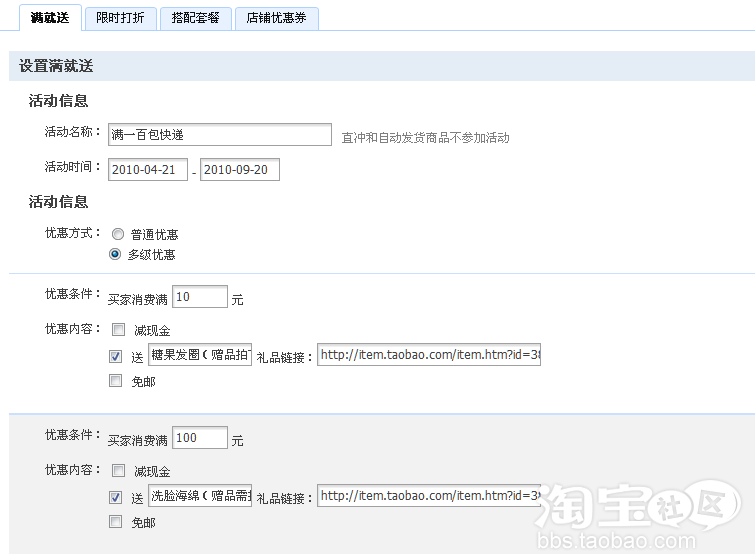This screenshot has width=755, height=554.
Task: Enable 免邮 in the 100 元 tier
Action: click(x=117, y=522)
